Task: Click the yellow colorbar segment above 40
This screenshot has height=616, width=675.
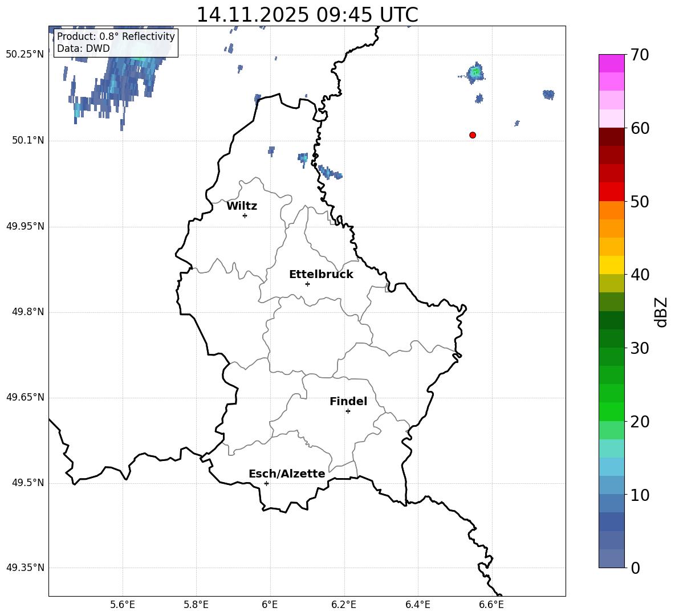Action: [612, 265]
